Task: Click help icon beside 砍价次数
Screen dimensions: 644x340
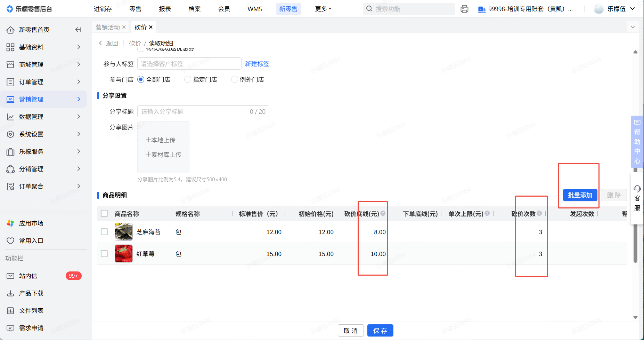Action: (x=539, y=213)
